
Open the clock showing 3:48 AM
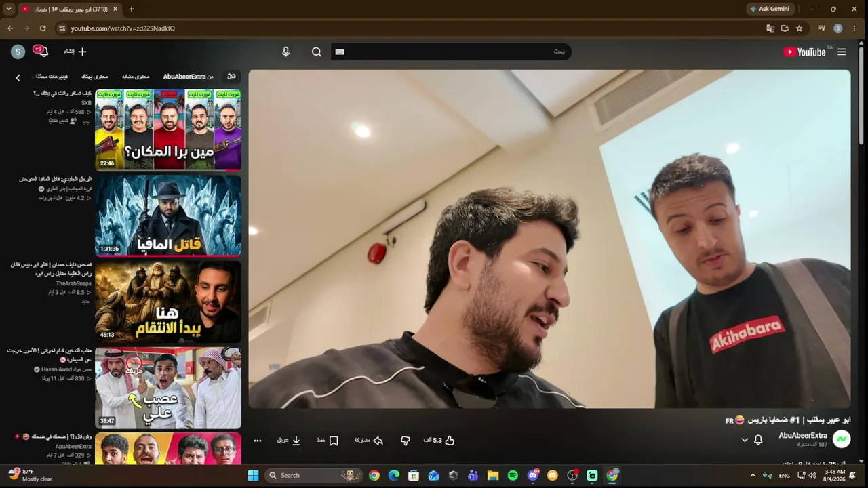835,475
